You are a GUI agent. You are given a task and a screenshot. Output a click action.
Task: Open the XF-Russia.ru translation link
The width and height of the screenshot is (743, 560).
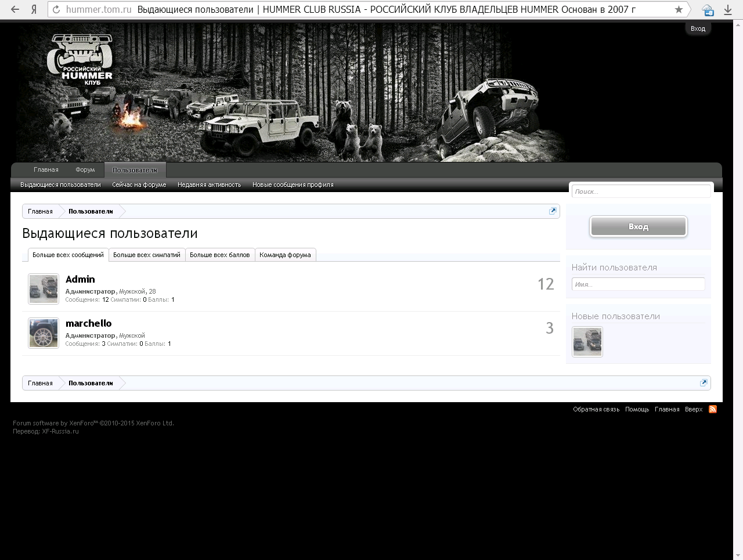tap(60, 431)
